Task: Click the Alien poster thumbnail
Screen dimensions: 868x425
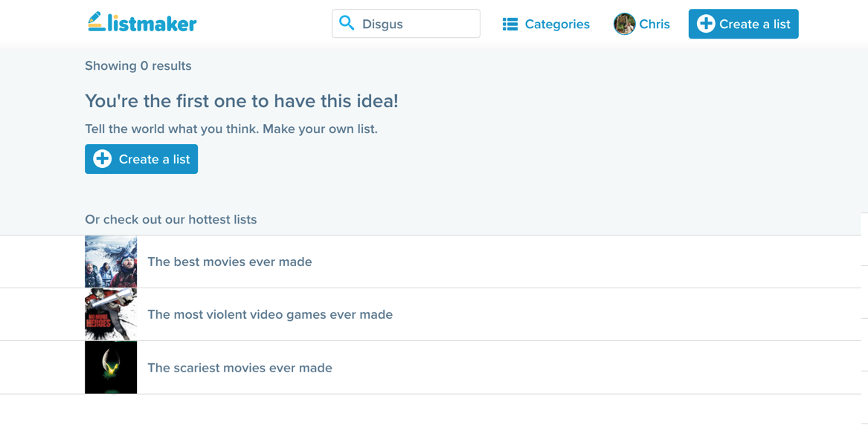Action: pos(111,367)
